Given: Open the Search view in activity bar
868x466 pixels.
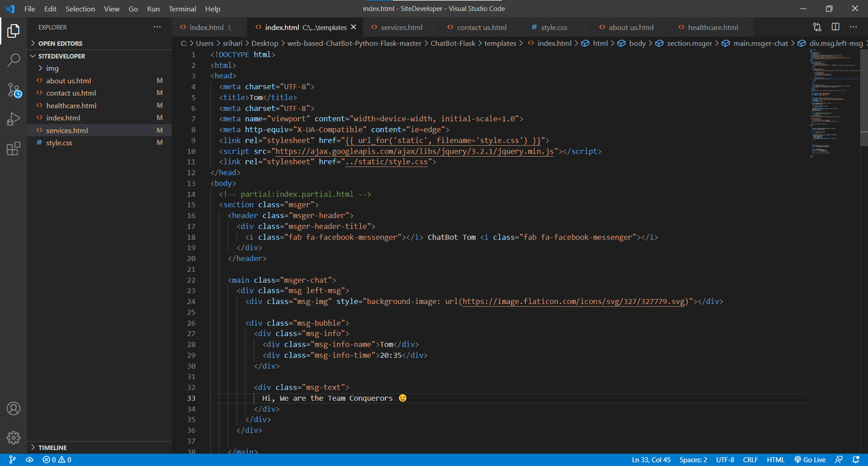Looking at the screenshot, I should (x=13, y=60).
